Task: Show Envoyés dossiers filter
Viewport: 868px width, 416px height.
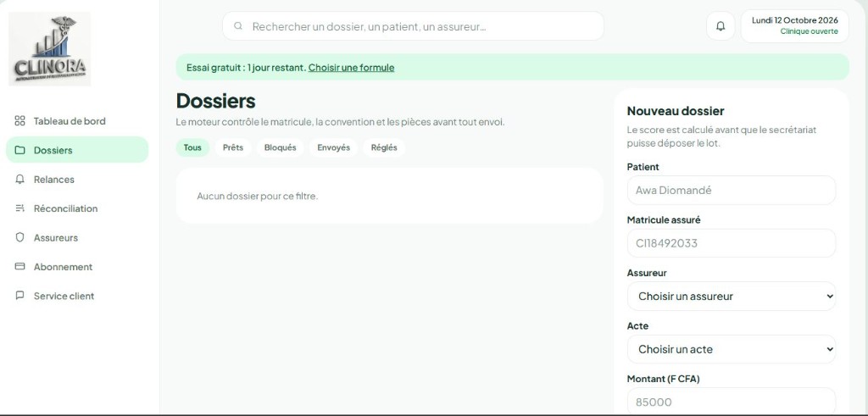Action: click(x=334, y=147)
